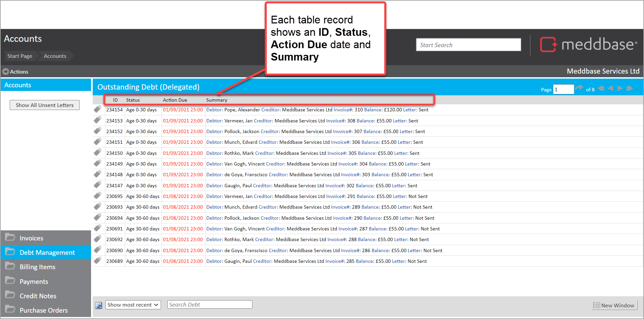644x319 pixels.
Task: Select Debt Management in the sidebar
Action: click(47, 252)
